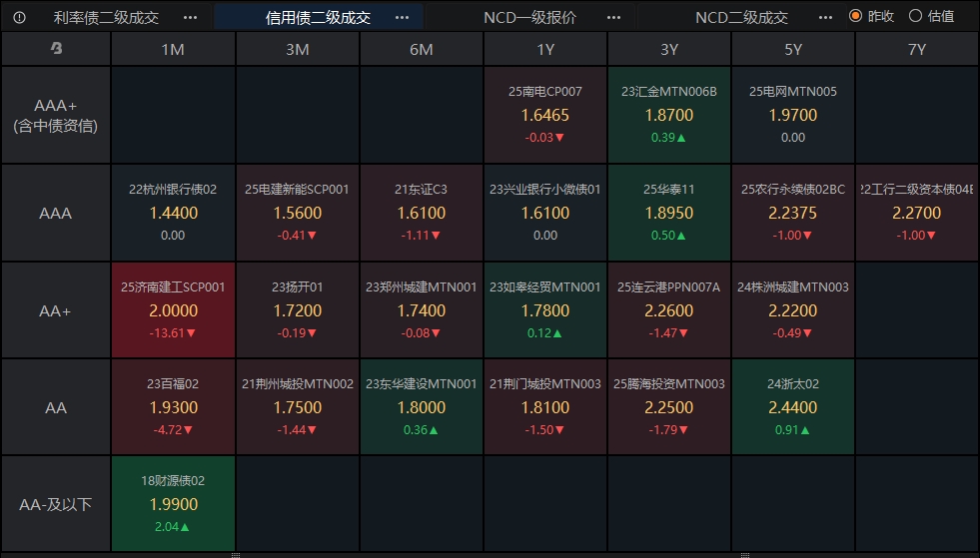Click the 1M term column header
This screenshot has height=558, width=980.
point(173,49)
